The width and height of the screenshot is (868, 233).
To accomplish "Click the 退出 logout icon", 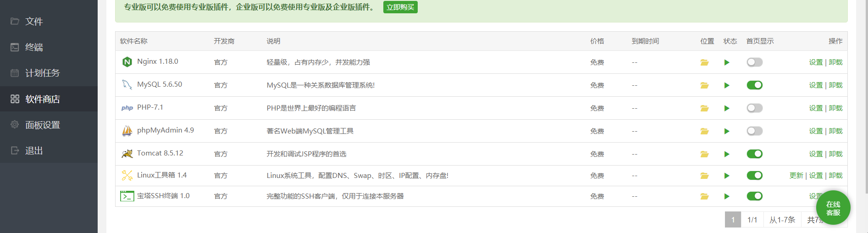I will [x=15, y=150].
